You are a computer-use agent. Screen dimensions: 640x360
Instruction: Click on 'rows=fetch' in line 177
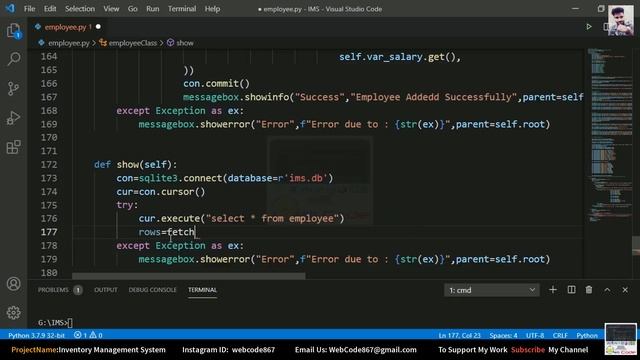coord(167,232)
